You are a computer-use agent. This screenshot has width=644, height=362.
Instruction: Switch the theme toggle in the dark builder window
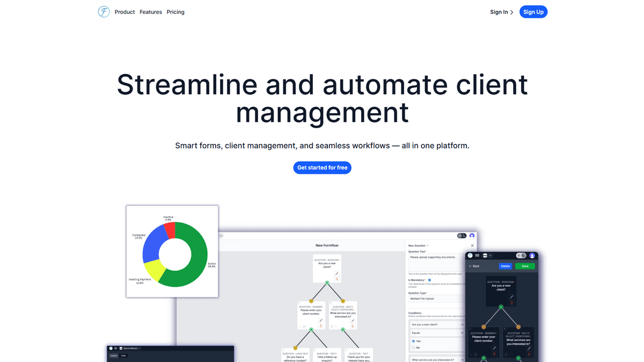click(x=521, y=255)
